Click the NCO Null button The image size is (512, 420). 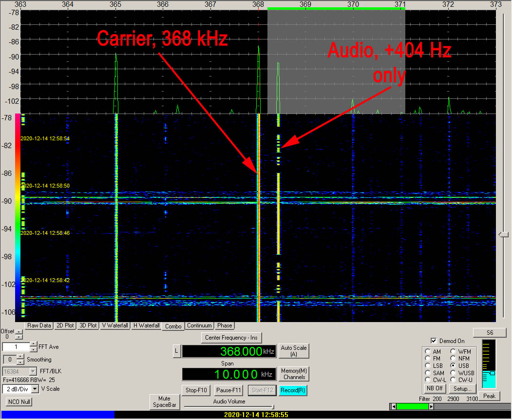pos(19,401)
